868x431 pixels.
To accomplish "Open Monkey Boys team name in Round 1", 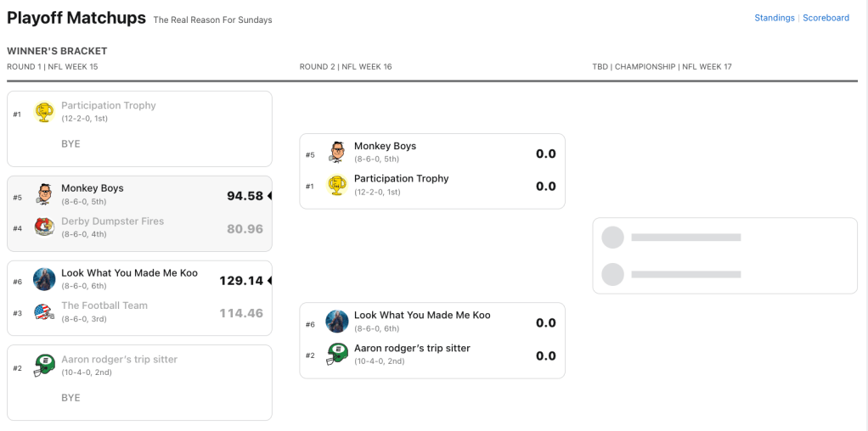I will click(x=93, y=188).
